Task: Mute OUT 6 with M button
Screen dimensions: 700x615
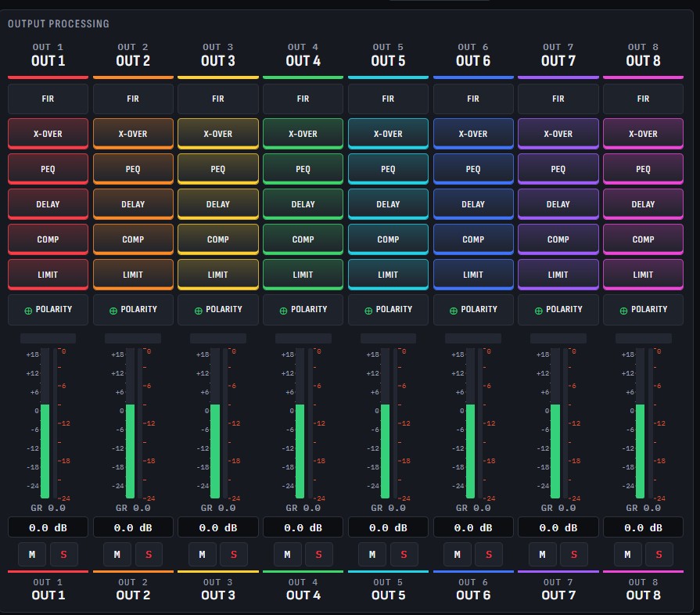Action: [x=457, y=554]
